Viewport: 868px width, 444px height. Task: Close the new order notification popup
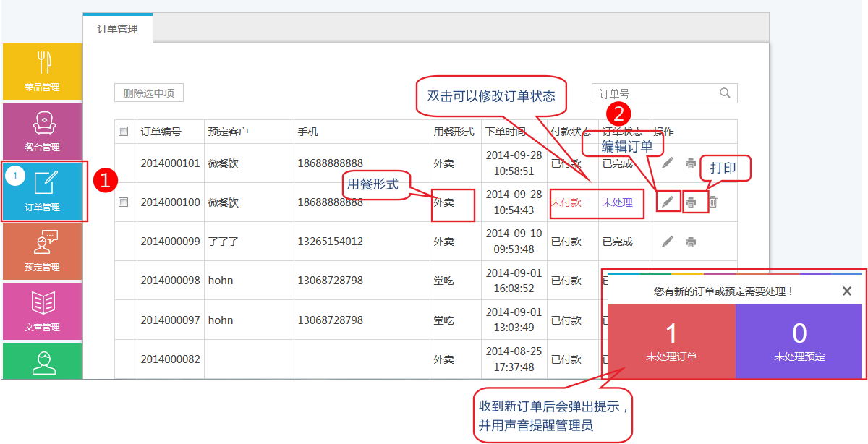coord(847,291)
